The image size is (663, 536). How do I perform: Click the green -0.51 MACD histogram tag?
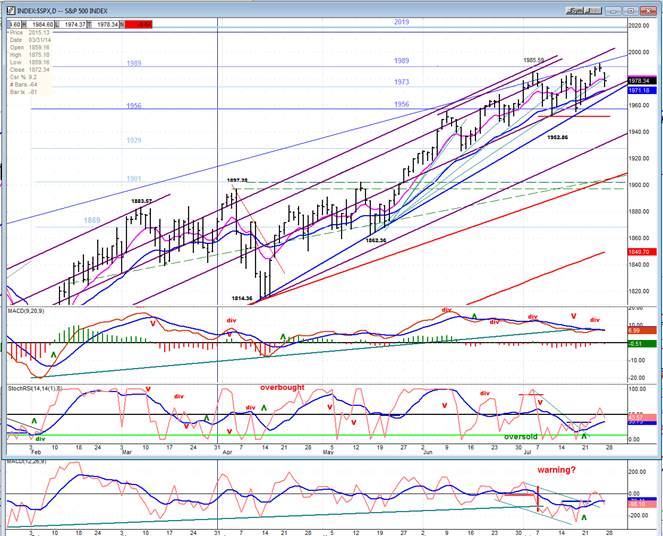pos(642,344)
